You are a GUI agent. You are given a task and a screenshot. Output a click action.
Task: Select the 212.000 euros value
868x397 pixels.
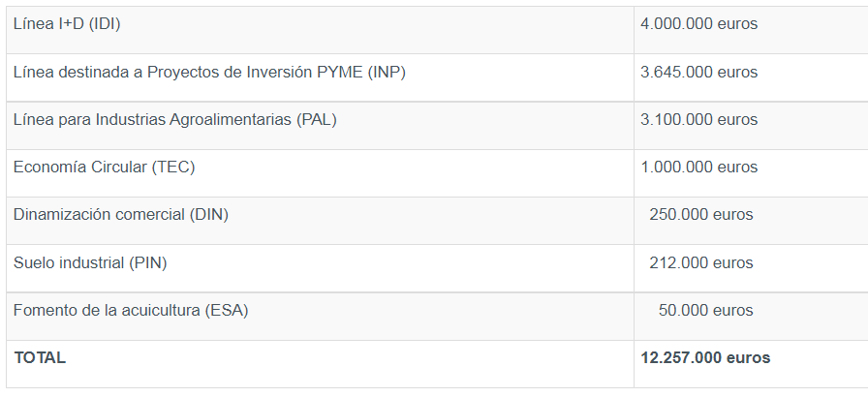[x=701, y=263]
